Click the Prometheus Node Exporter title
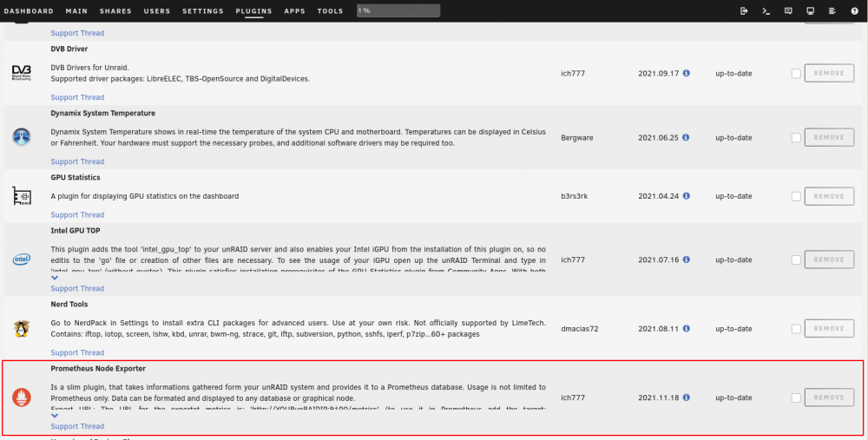 pos(98,369)
